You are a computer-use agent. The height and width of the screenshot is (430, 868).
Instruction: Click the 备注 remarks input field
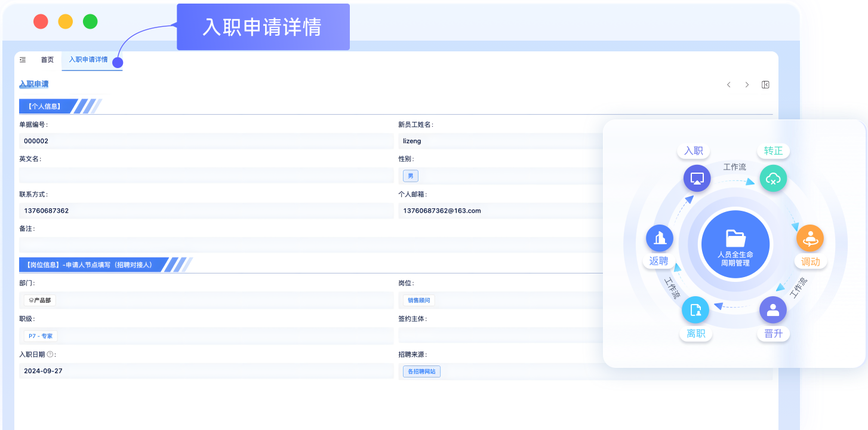coord(239,244)
